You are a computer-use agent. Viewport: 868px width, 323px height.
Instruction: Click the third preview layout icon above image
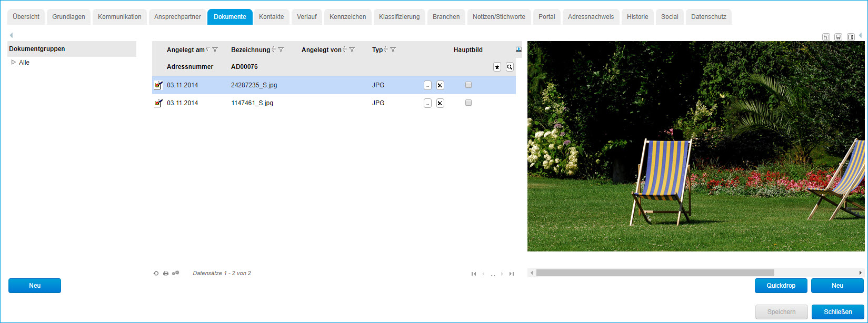pyautogui.click(x=851, y=37)
